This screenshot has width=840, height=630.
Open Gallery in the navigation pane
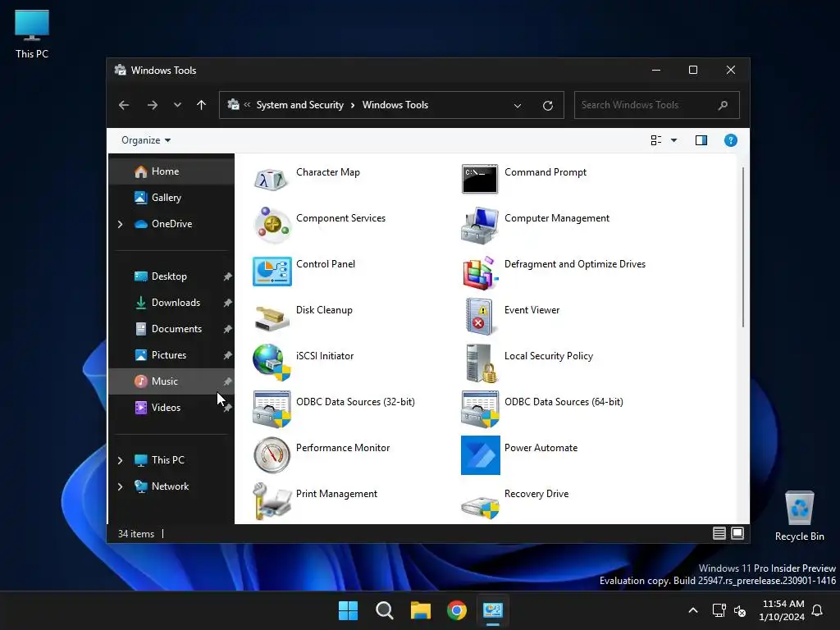pos(171,198)
